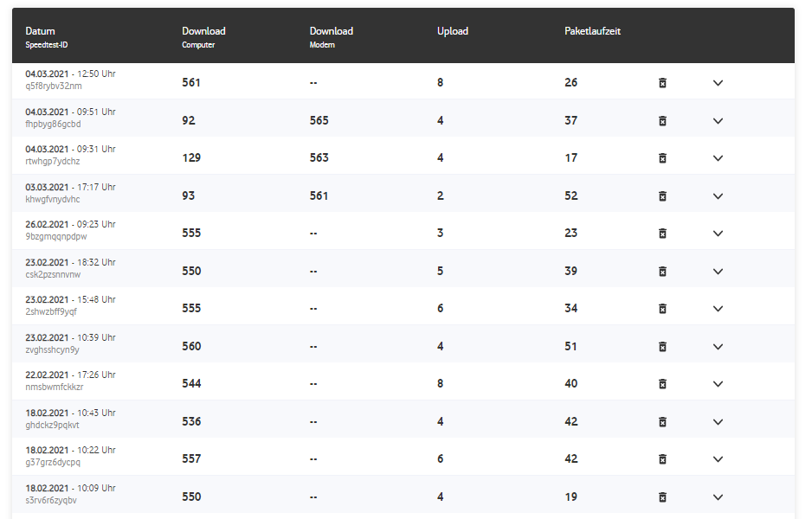Delete speedtest entry 9bzgmqqnpdpw
The image size is (812, 519).
click(x=662, y=234)
